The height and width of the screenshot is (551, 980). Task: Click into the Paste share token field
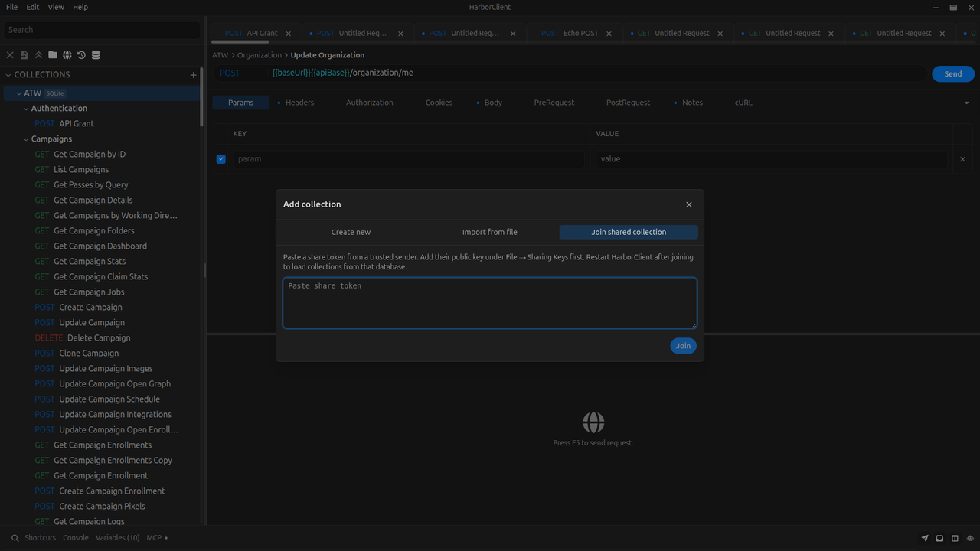pos(490,303)
